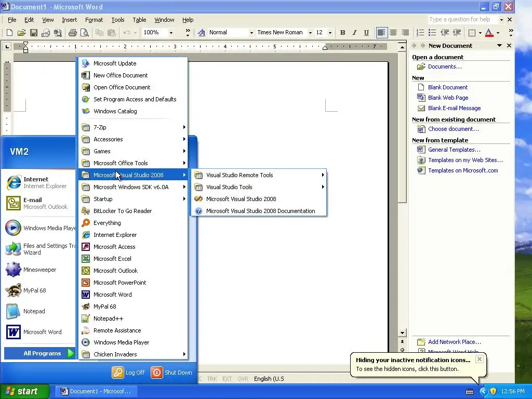Screen dimensions: 532x399
Task: Open the New Document task pane menu arrow
Action: (x=499, y=46)
